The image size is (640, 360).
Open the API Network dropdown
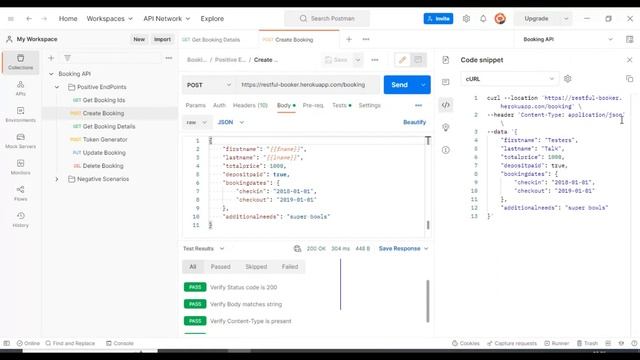[167, 19]
